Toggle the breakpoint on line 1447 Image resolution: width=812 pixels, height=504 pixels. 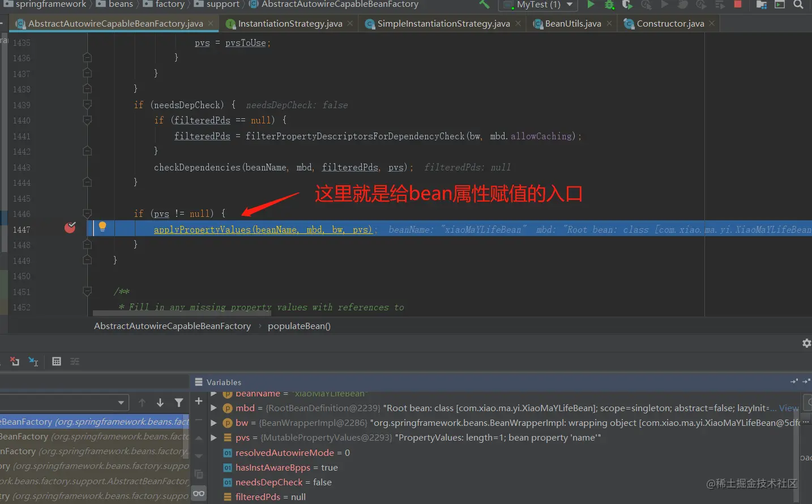(x=70, y=228)
